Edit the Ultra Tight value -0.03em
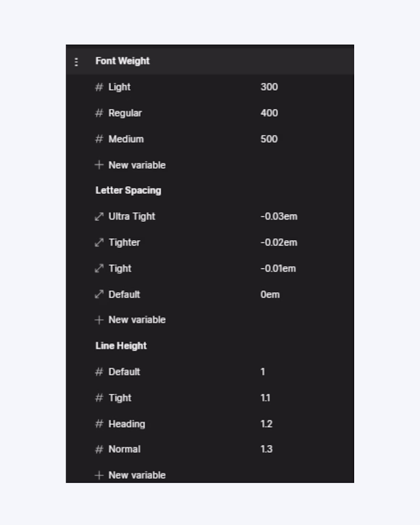 tap(279, 217)
